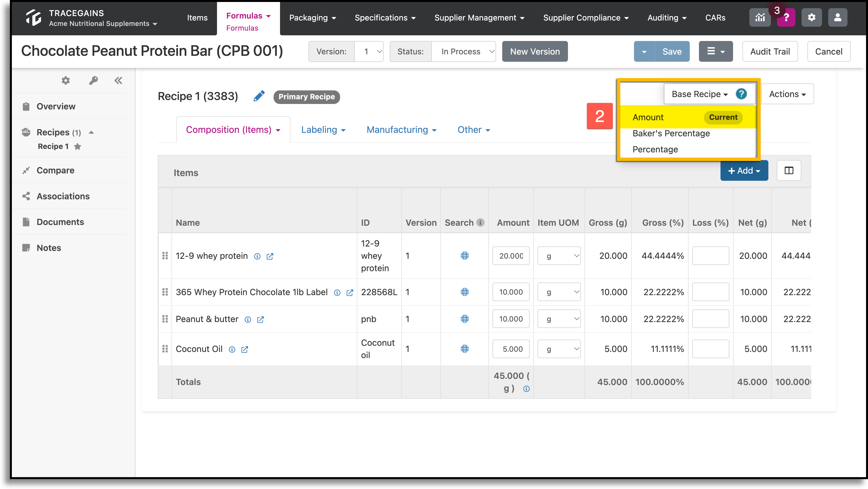This screenshot has height=489, width=868.
Task: Click drag handle for Coconut Oil row
Action: (165, 348)
